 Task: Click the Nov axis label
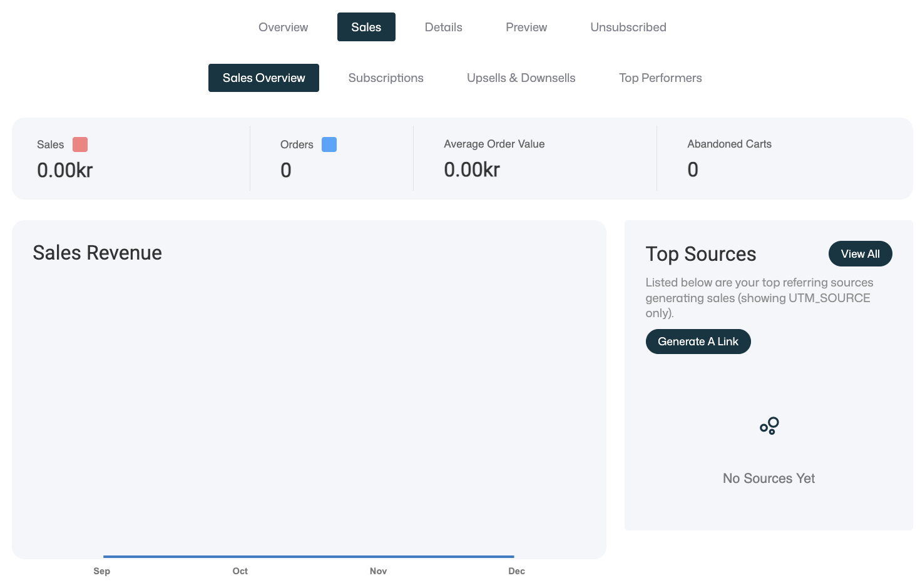[x=378, y=571]
